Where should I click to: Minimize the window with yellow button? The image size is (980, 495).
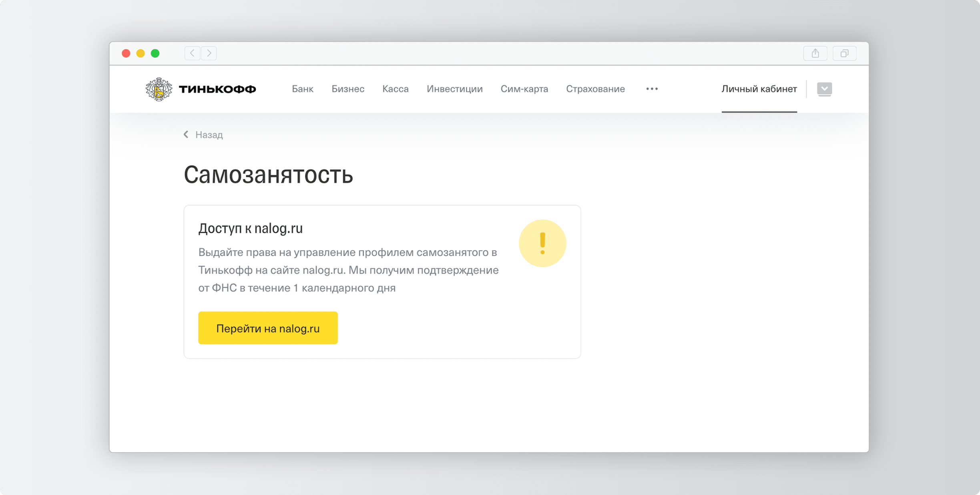[x=141, y=53]
